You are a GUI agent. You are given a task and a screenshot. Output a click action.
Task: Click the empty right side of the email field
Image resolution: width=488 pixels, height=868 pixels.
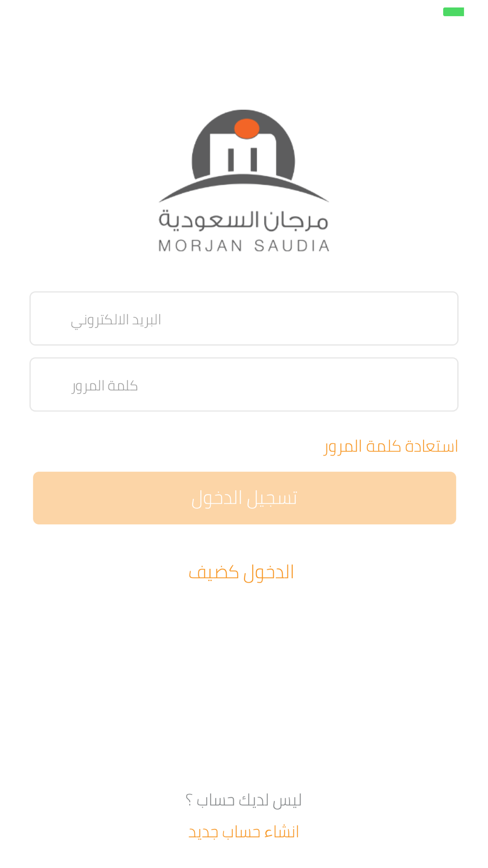(x=342, y=318)
